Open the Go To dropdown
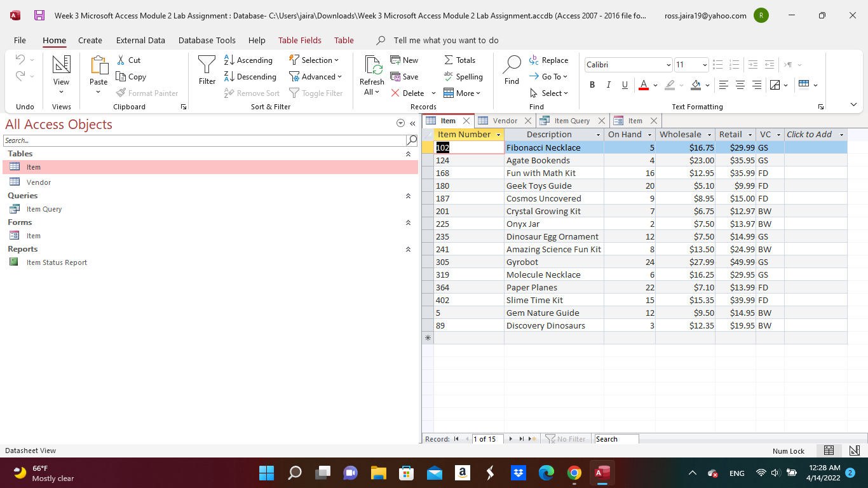Image resolution: width=868 pixels, height=488 pixels. pos(548,76)
